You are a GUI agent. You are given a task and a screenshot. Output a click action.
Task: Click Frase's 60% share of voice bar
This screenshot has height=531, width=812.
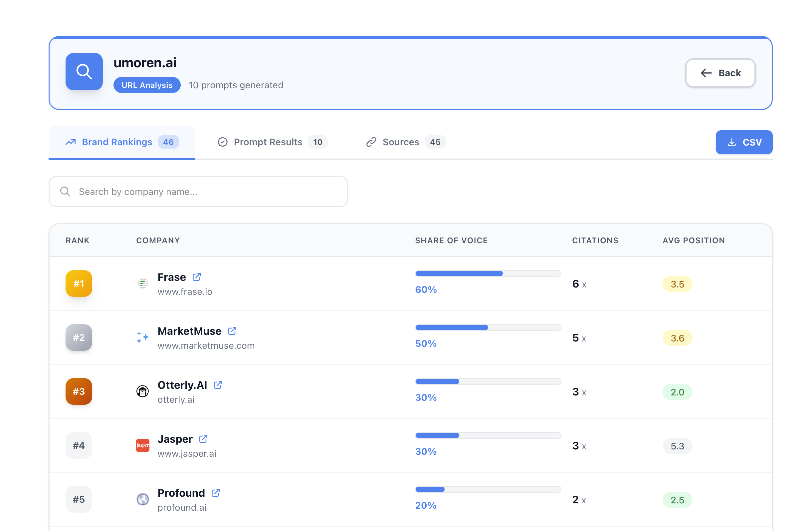tap(459, 273)
